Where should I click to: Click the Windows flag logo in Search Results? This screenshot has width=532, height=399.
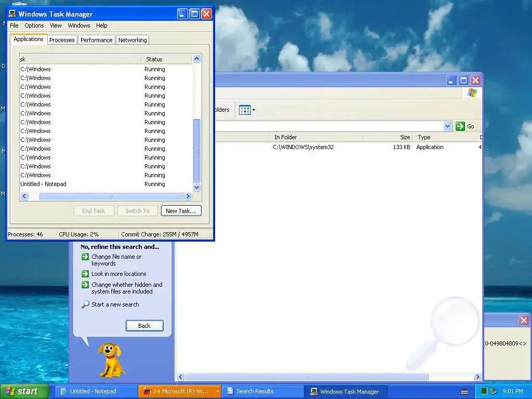coord(472,93)
